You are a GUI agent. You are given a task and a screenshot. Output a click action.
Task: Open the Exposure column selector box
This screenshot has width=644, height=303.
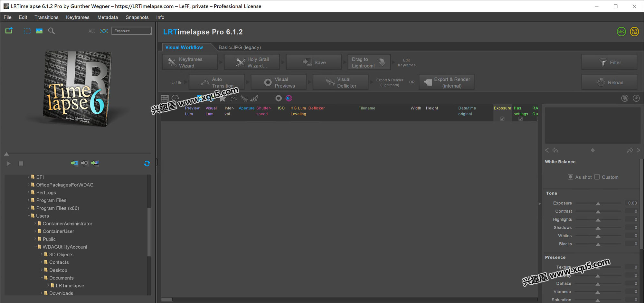click(131, 31)
